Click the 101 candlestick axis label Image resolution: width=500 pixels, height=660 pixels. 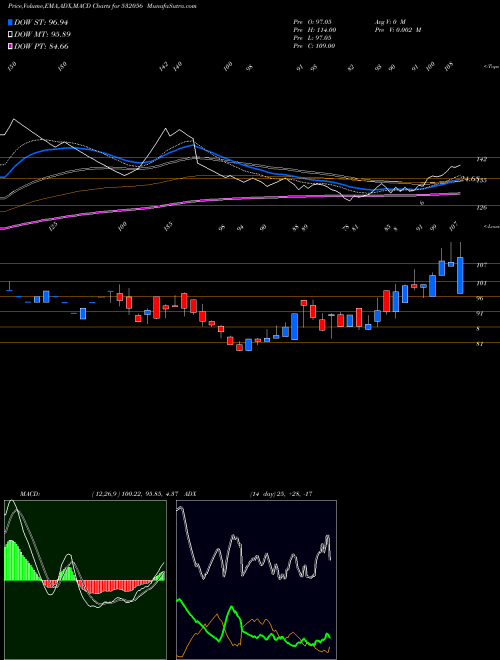click(x=482, y=283)
